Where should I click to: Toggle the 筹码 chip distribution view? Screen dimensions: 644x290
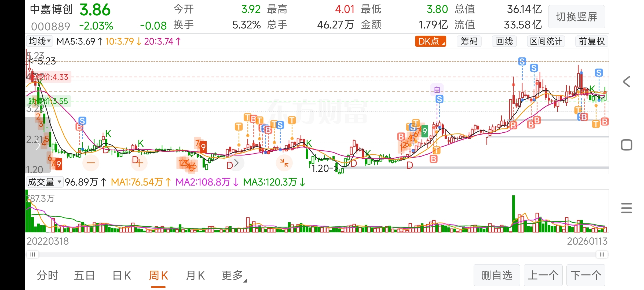(469, 41)
